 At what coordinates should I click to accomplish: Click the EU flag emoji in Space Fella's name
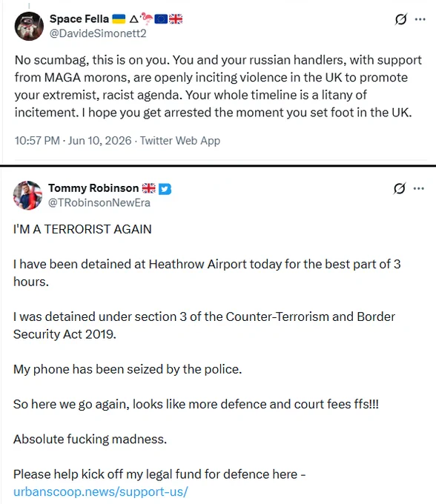(161, 19)
